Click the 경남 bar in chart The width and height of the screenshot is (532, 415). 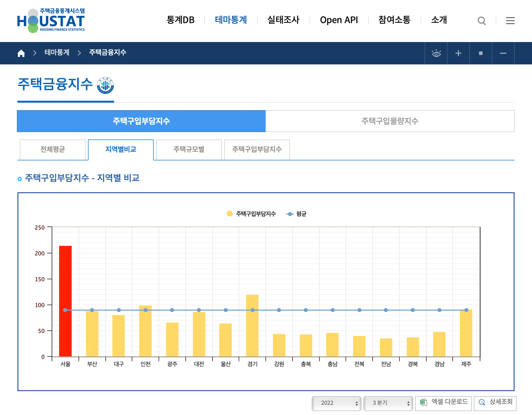click(439, 344)
